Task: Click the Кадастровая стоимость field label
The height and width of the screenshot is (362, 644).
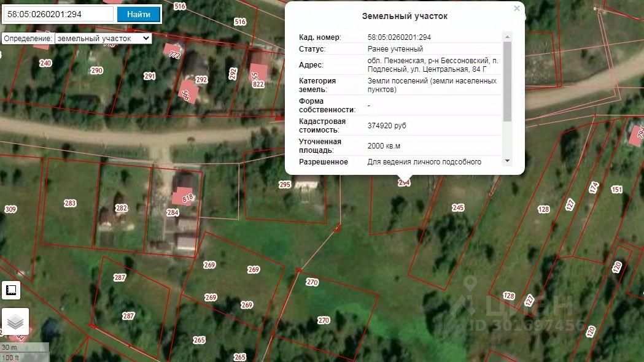Action: (322, 126)
